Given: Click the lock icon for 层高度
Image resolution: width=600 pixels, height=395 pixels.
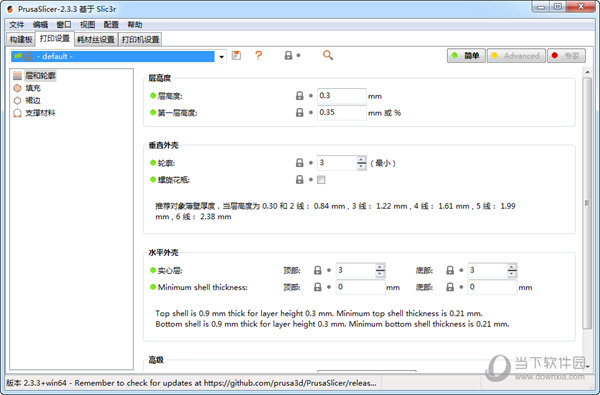Looking at the screenshot, I should [x=300, y=96].
